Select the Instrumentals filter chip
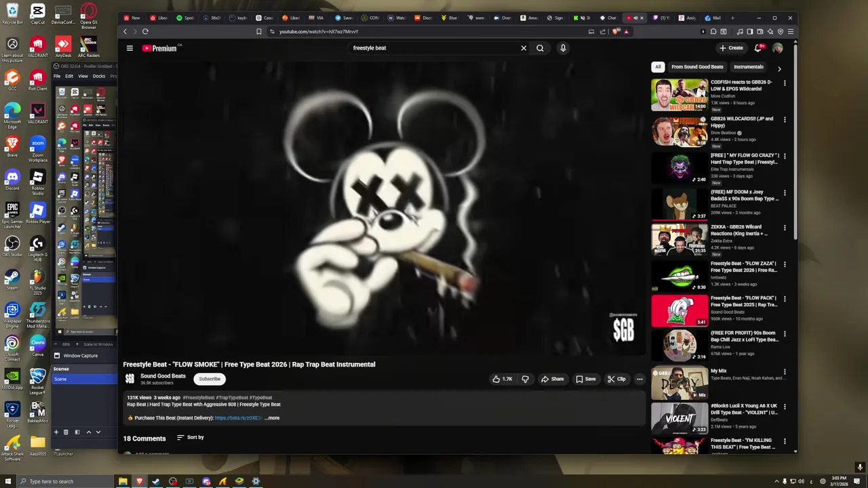 coord(749,67)
